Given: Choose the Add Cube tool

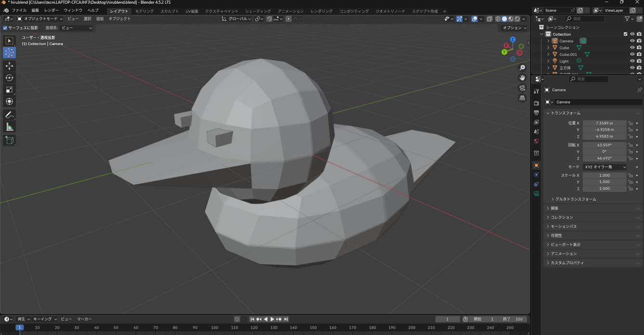Looking at the screenshot, I should (x=9, y=140).
